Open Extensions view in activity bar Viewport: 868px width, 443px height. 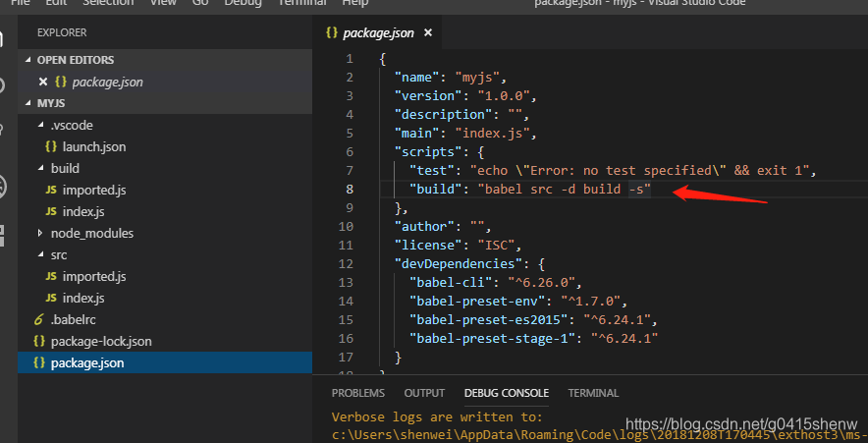(x=2, y=236)
